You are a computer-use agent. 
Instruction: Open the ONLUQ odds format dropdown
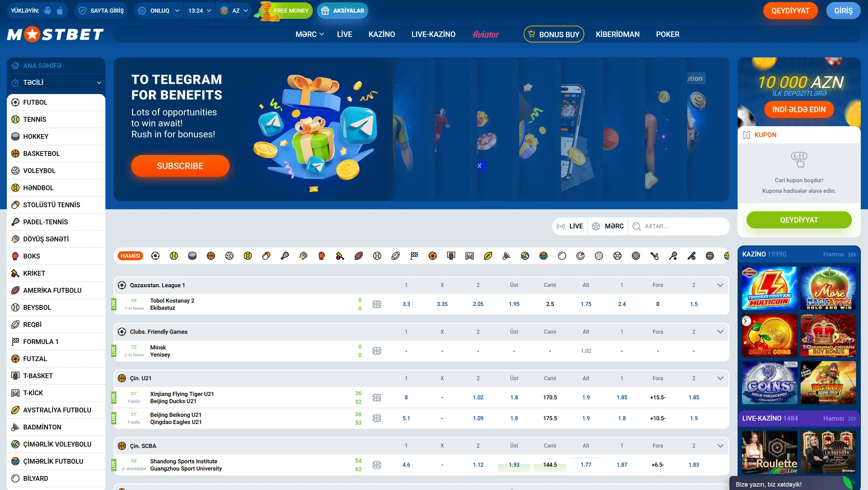(159, 11)
